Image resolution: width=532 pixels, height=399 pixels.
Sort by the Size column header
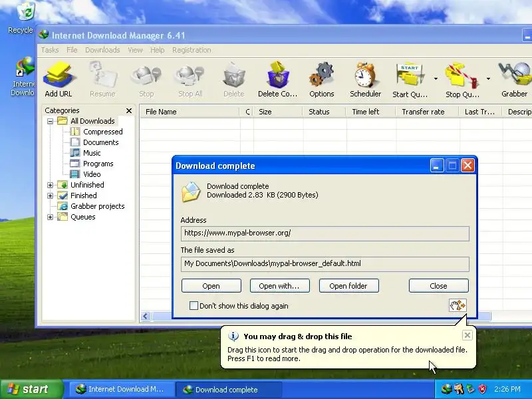(277, 112)
